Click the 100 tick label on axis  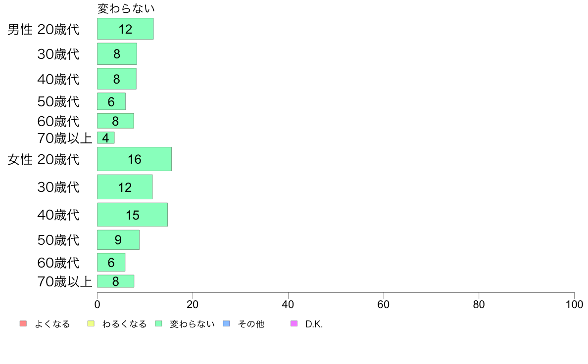(x=574, y=304)
